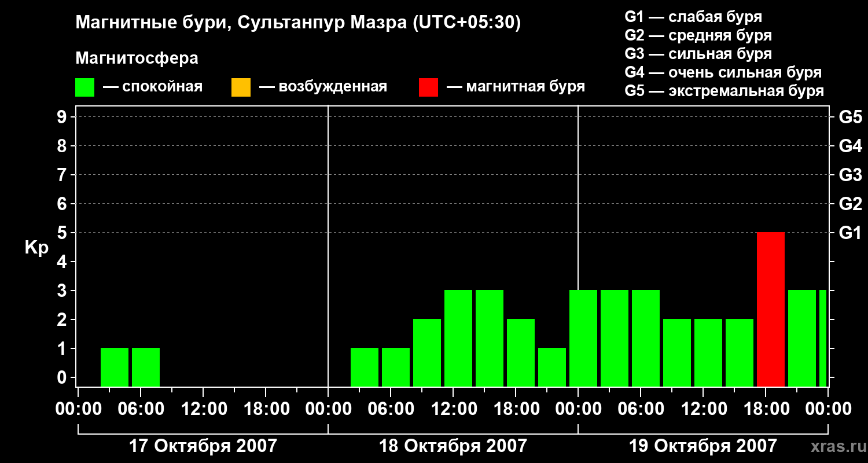Select the Kp axis value 8
Image resolution: width=868 pixels, height=463 pixels.
(x=63, y=146)
